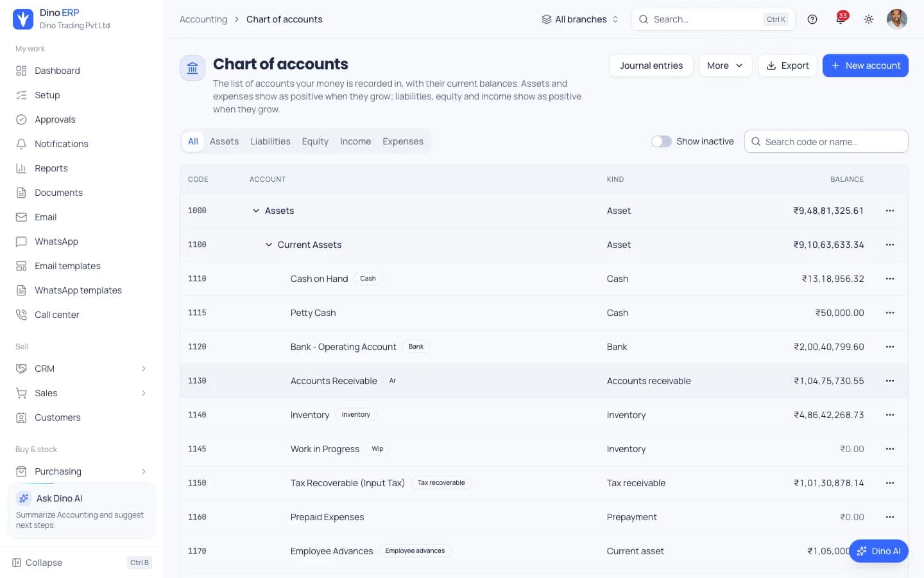Open the Ask Dino AI card
This screenshot has height=578, width=924.
[82, 511]
